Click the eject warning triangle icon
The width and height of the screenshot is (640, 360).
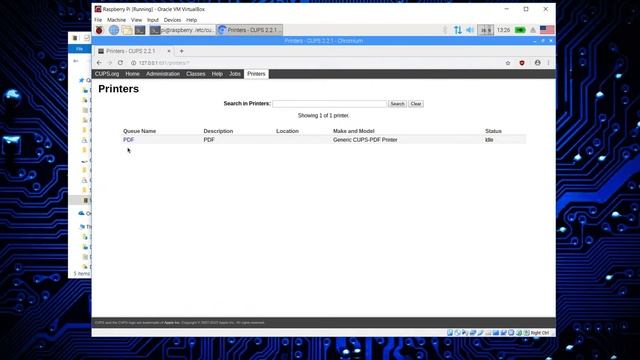click(x=533, y=30)
